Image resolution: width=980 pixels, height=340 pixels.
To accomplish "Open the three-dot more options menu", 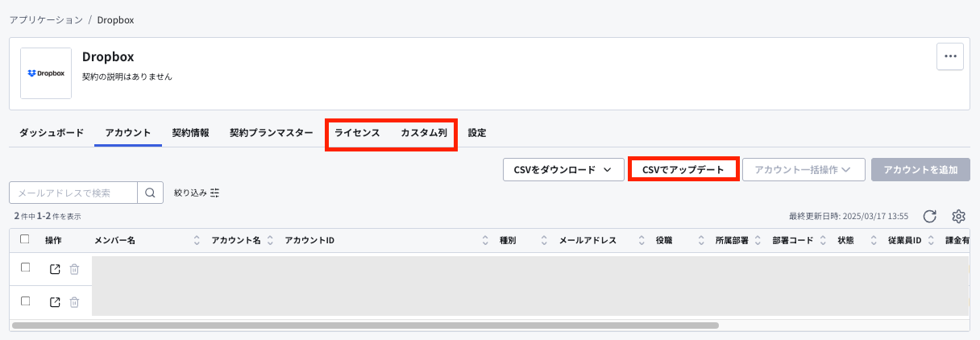I will 950,56.
